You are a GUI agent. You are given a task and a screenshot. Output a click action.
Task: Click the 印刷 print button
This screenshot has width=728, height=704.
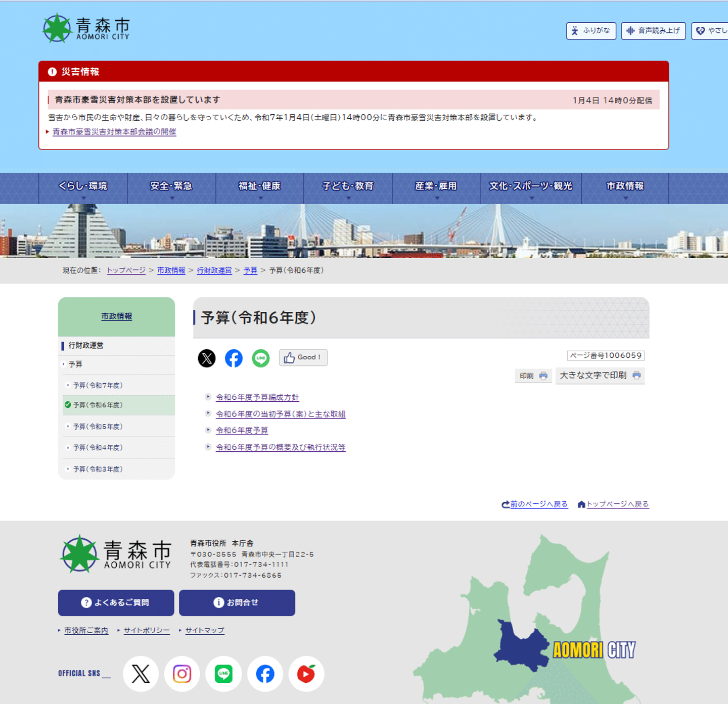[533, 376]
